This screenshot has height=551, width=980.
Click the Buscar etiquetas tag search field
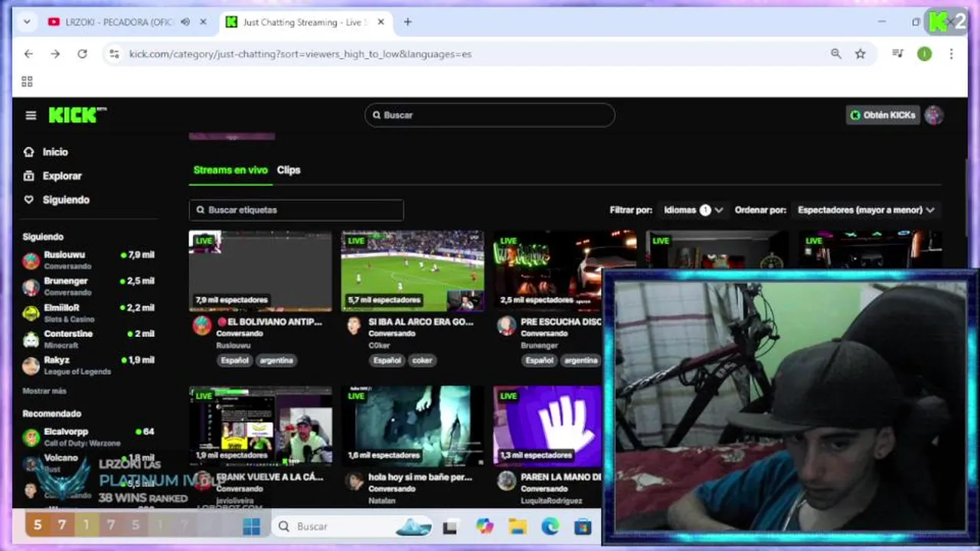(x=296, y=210)
